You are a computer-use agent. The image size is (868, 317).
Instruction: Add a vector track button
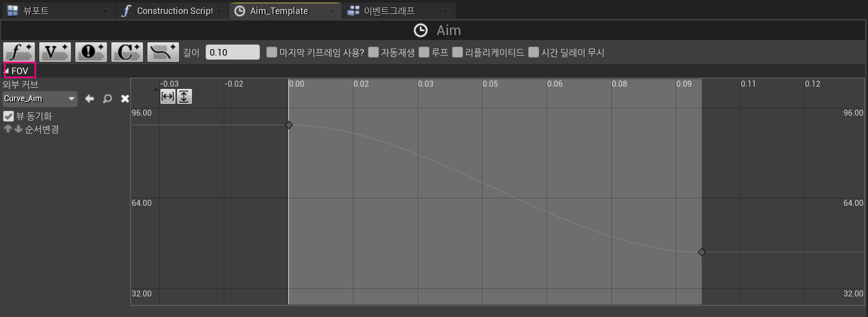pyautogui.click(x=55, y=52)
